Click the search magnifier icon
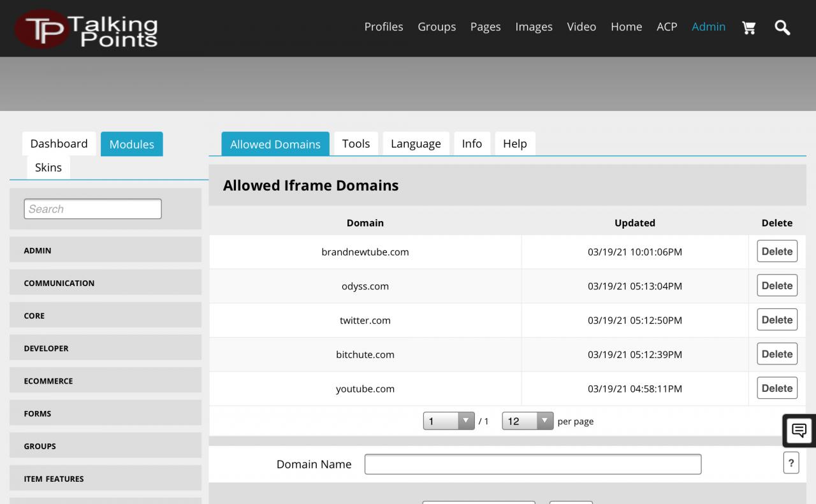Screen dimensions: 816x504 [782, 27]
